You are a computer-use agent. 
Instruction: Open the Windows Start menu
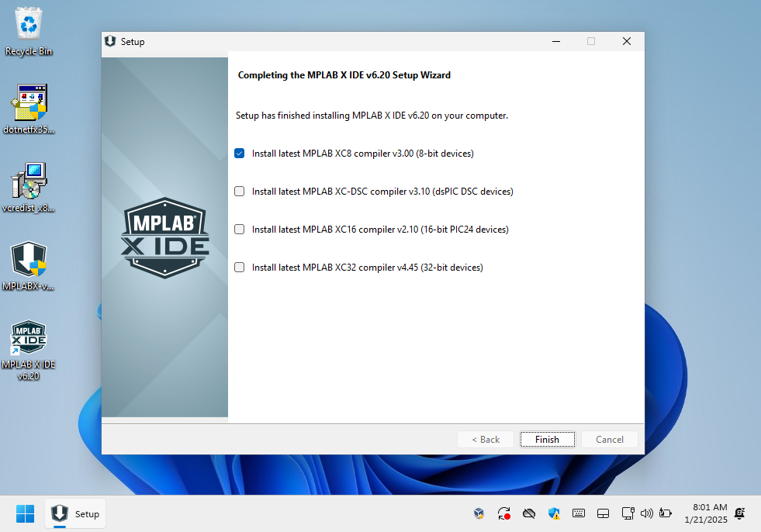[x=26, y=513]
